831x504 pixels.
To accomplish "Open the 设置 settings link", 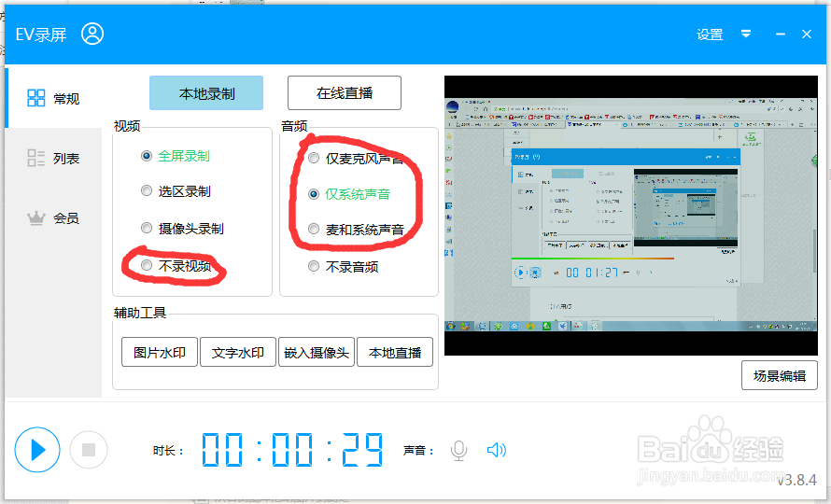I will (710, 35).
